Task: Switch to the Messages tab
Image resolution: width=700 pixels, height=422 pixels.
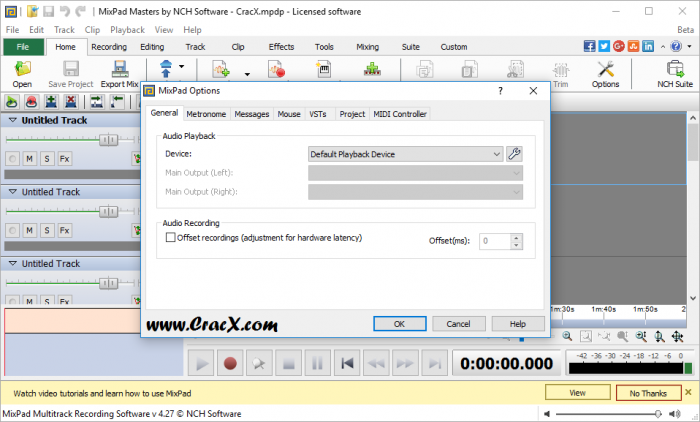Action: point(252,114)
